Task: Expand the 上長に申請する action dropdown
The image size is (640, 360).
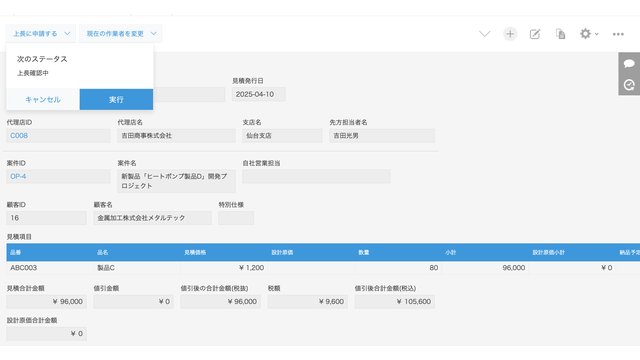Action: [x=41, y=34]
